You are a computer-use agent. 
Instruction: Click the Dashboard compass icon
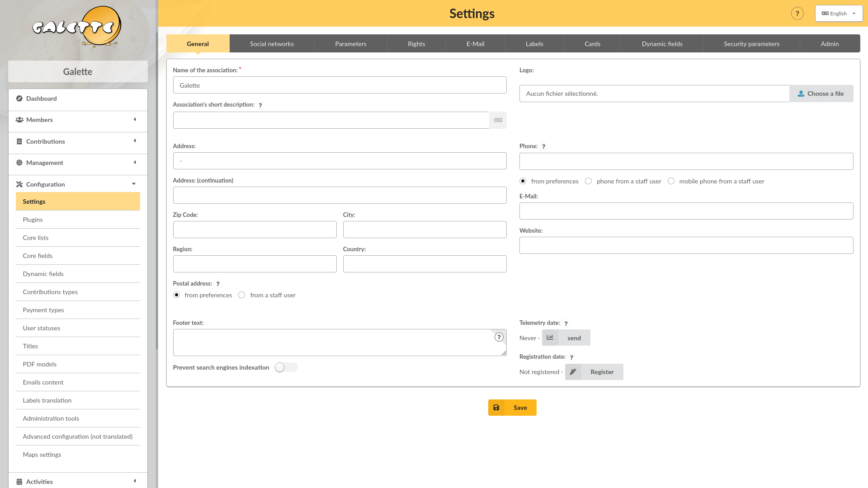[x=19, y=99]
